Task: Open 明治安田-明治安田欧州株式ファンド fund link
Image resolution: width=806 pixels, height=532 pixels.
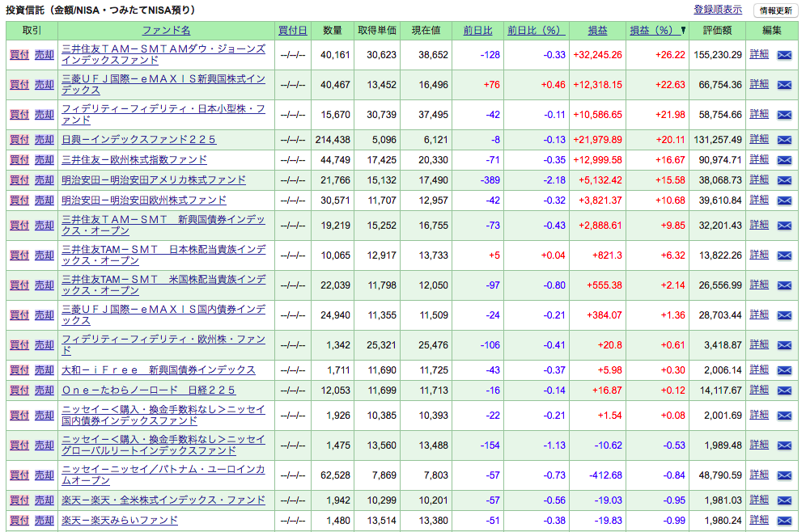Action: pyautogui.click(x=144, y=200)
